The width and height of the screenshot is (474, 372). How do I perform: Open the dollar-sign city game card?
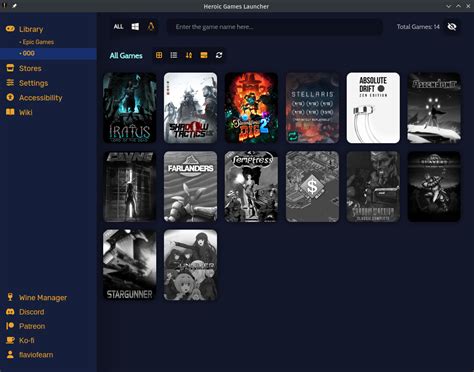[x=312, y=187]
